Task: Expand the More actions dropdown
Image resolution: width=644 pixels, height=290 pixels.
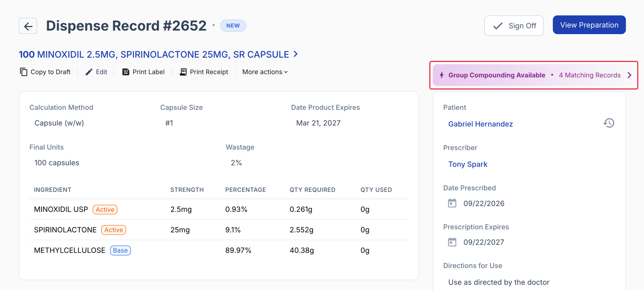Action: (x=265, y=72)
